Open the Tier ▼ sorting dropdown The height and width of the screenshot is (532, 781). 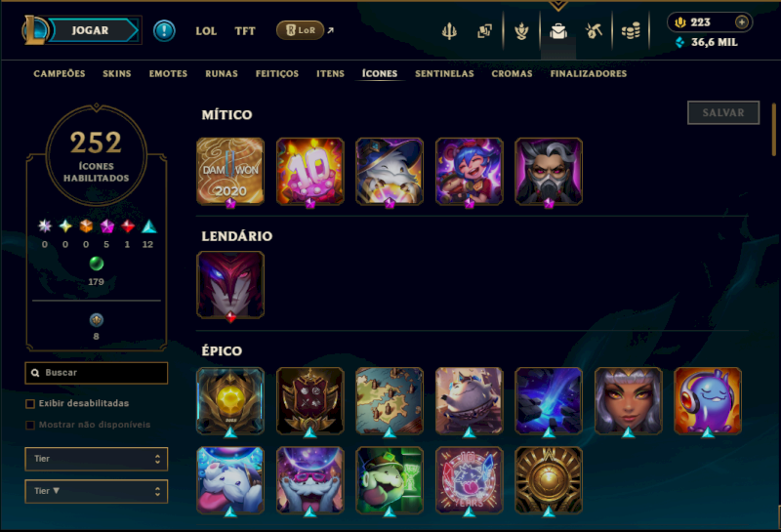click(96, 491)
